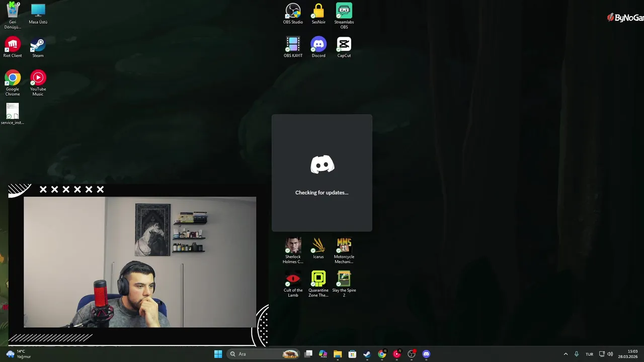Select the service_inst file on the desktop
This screenshot has width=644, height=362.
click(x=13, y=114)
